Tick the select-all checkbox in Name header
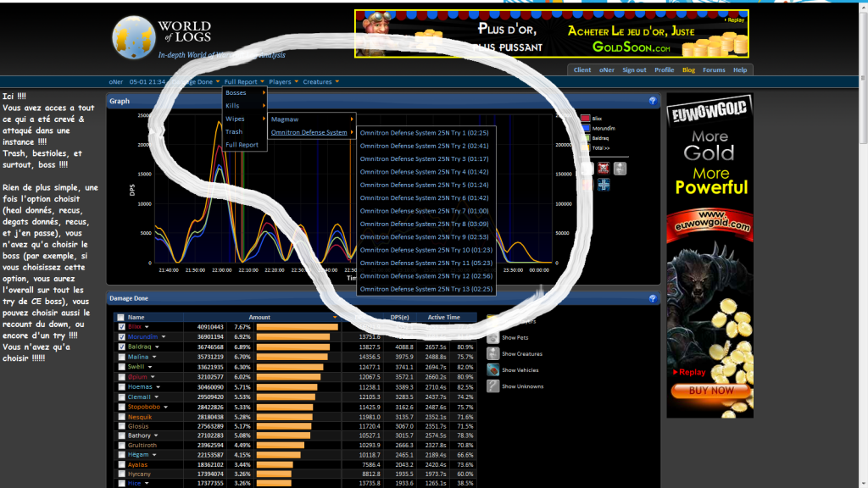This screenshot has height=488, width=868. tap(120, 318)
